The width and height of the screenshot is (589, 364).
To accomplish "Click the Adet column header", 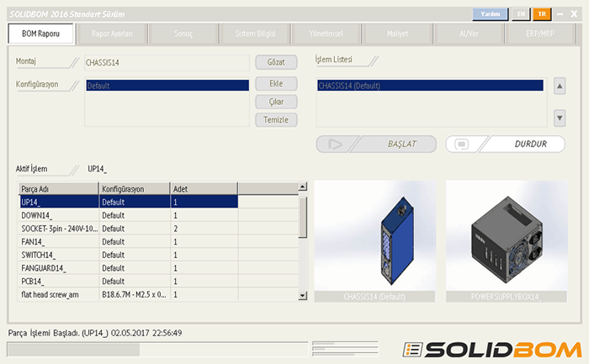I will (204, 189).
